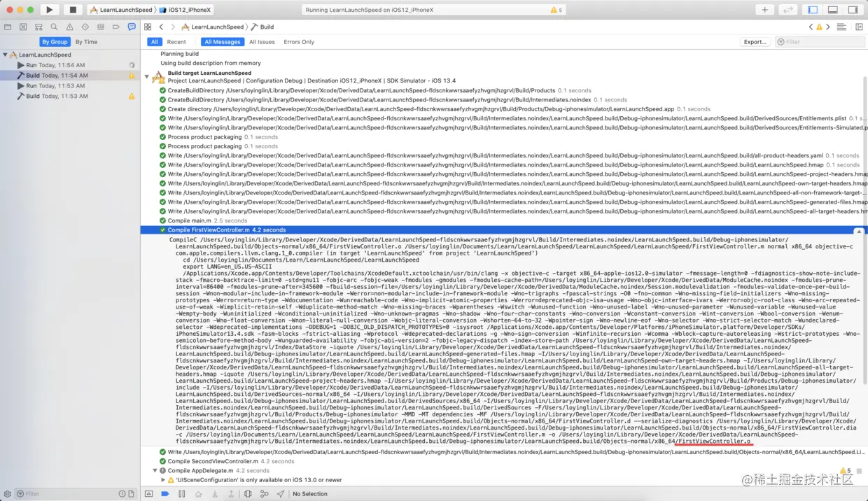Select the Errors Only filter tab
The height and width of the screenshot is (501, 868).
299,42
